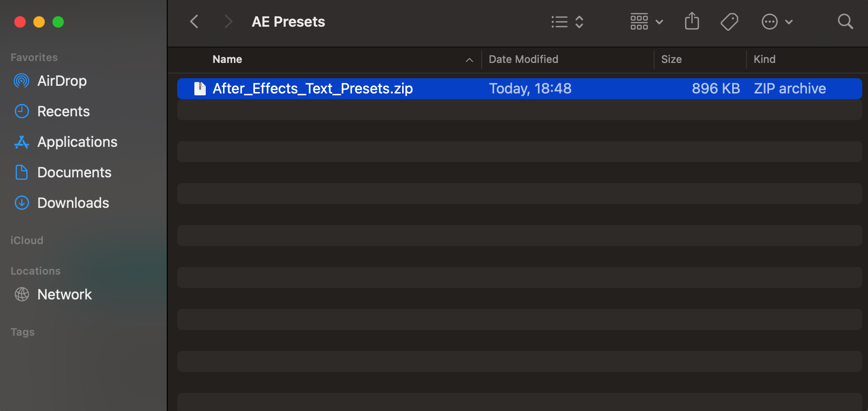Open Downloads from the sidebar
868x411 pixels.
tap(73, 203)
